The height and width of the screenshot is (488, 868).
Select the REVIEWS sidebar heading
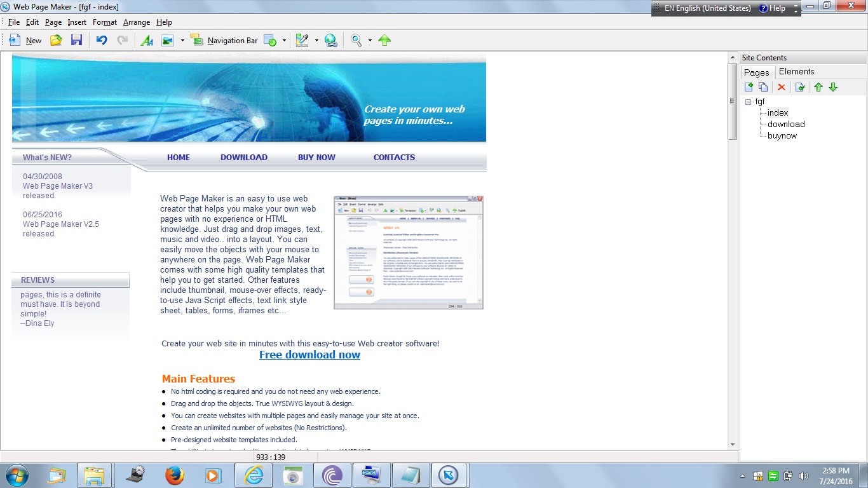(37, 280)
